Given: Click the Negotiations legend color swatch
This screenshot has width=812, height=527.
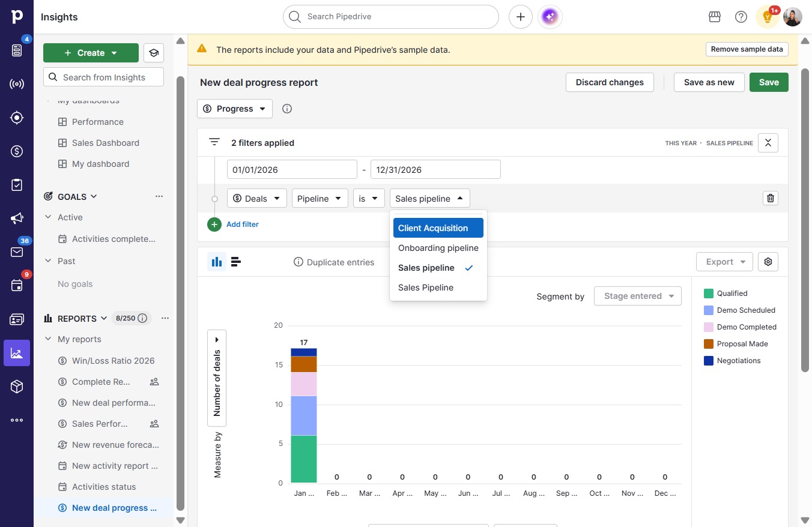Looking at the screenshot, I should click(x=709, y=361).
